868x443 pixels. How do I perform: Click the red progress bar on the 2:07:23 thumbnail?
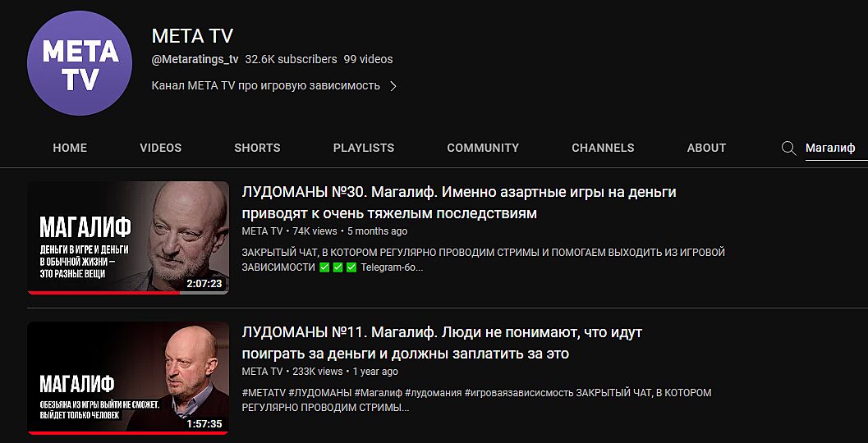point(103,293)
